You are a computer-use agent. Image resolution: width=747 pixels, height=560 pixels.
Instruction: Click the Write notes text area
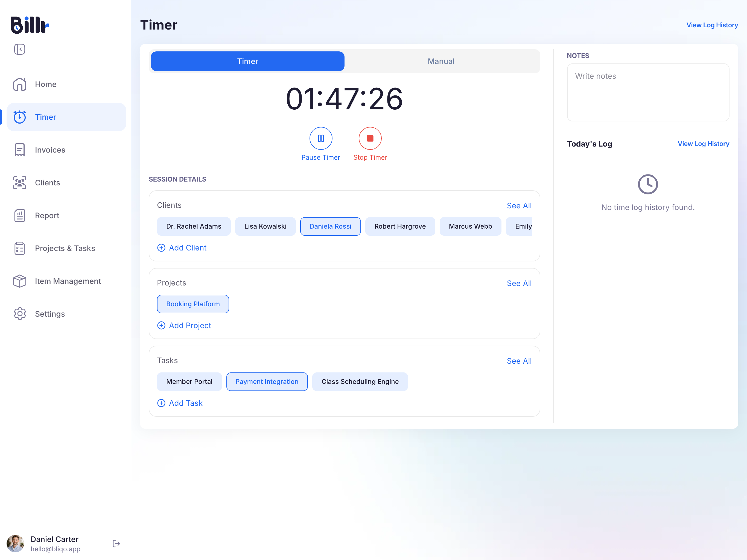pyautogui.click(x=648, y=92)
